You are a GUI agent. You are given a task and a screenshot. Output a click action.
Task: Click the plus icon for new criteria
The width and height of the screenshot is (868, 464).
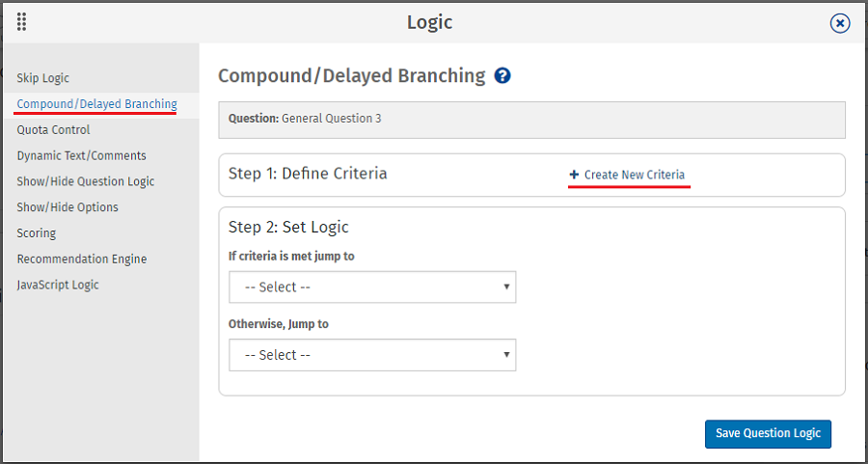574,175
